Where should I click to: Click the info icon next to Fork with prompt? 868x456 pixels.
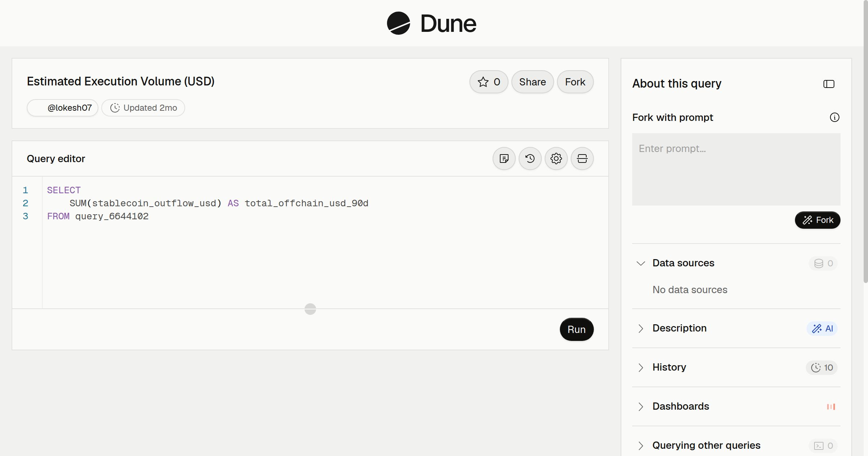pyautogui.click(x=835, y=117)
